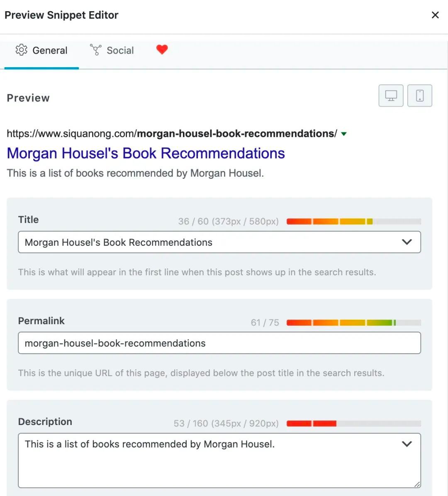
Task: Click the red heart icon tab
Action: [162, 50]
